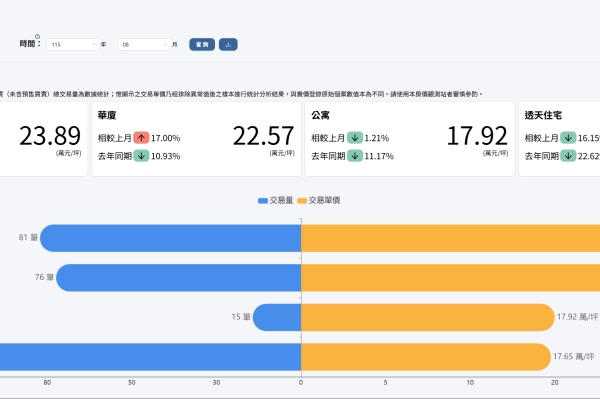Screen dimensions: 600x400
Task: Click the 22.57 price value
Action: point(263,136)
